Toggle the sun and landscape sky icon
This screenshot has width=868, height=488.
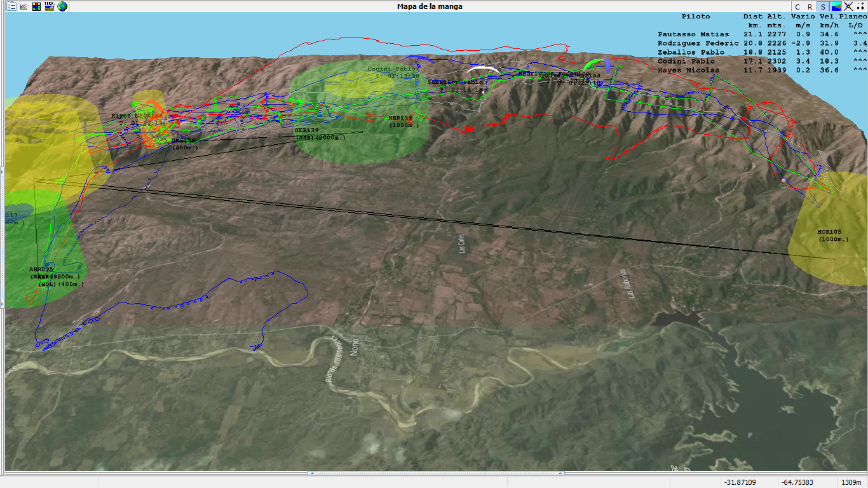pos(836,6)
